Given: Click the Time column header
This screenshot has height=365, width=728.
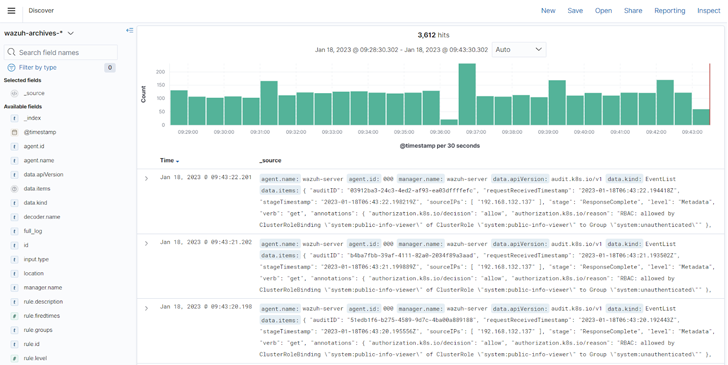Looking at the screenshot, I should [167, 161].
